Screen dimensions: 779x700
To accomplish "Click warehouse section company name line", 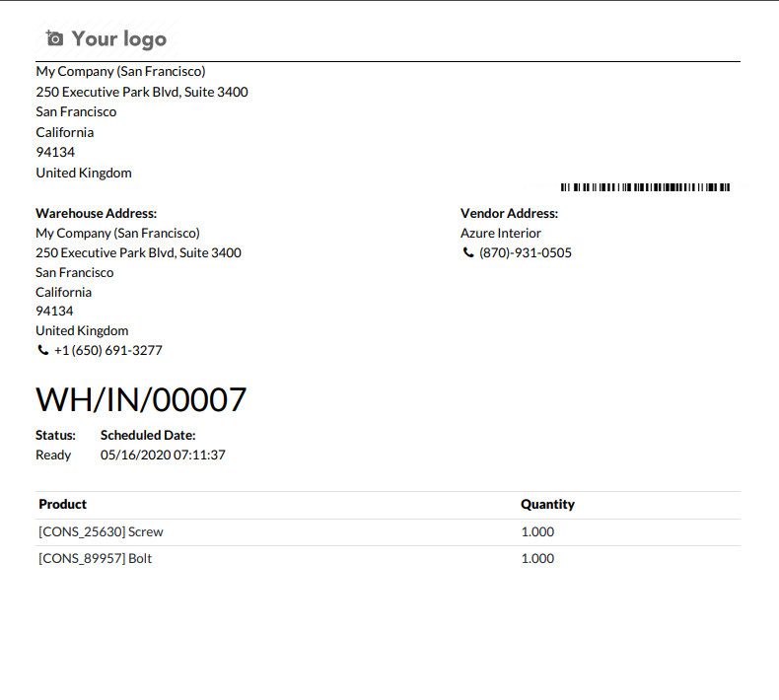I will point(117,233).
